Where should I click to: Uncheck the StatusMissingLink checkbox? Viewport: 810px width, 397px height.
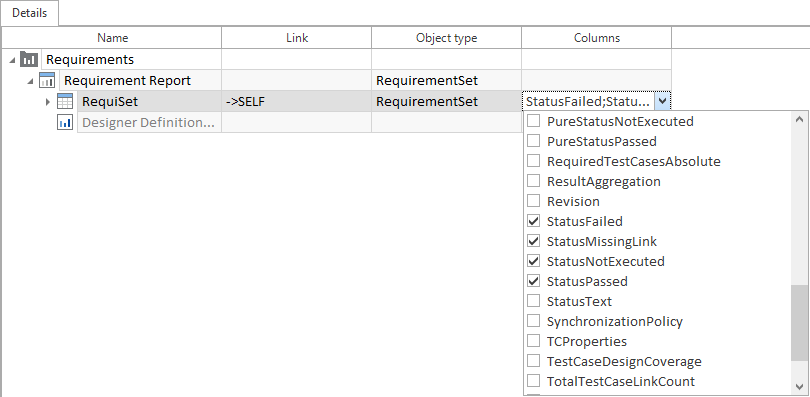533,241
